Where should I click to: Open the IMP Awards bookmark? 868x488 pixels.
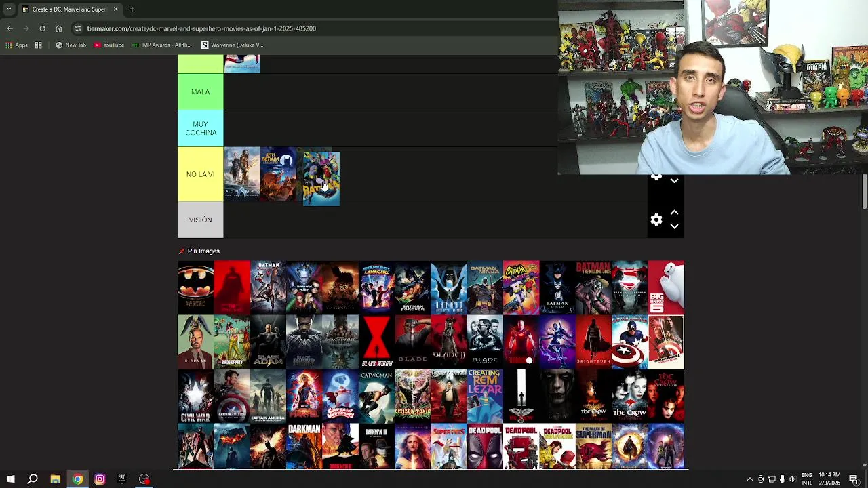pos(161,45)
